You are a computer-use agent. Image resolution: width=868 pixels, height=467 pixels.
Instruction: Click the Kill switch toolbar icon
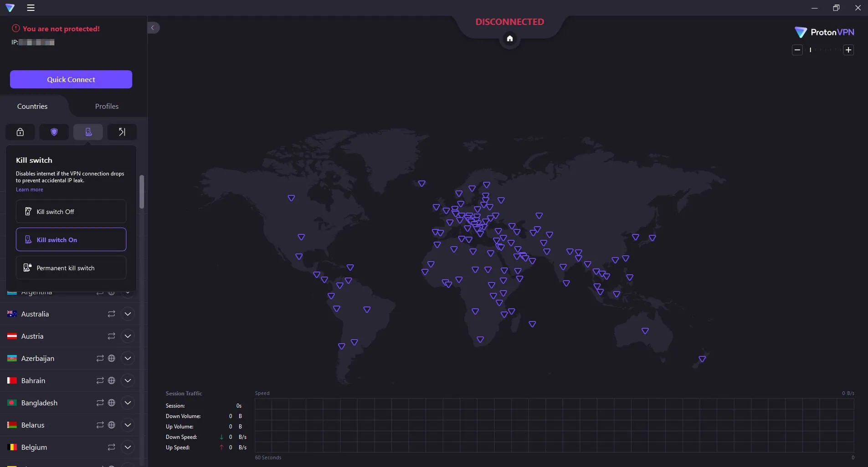coord(88,132)
